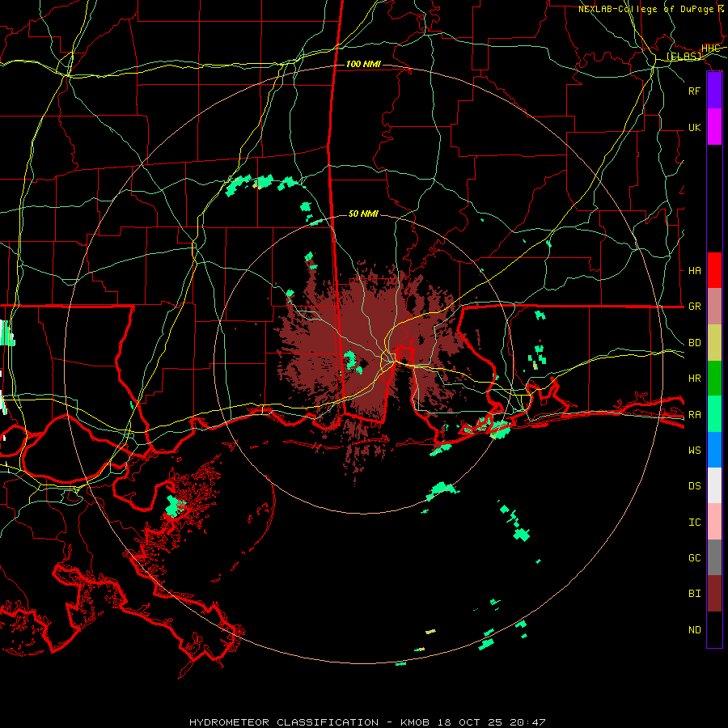
Task: Click the gray GC legend swatch
Action: tap(714, 557)
